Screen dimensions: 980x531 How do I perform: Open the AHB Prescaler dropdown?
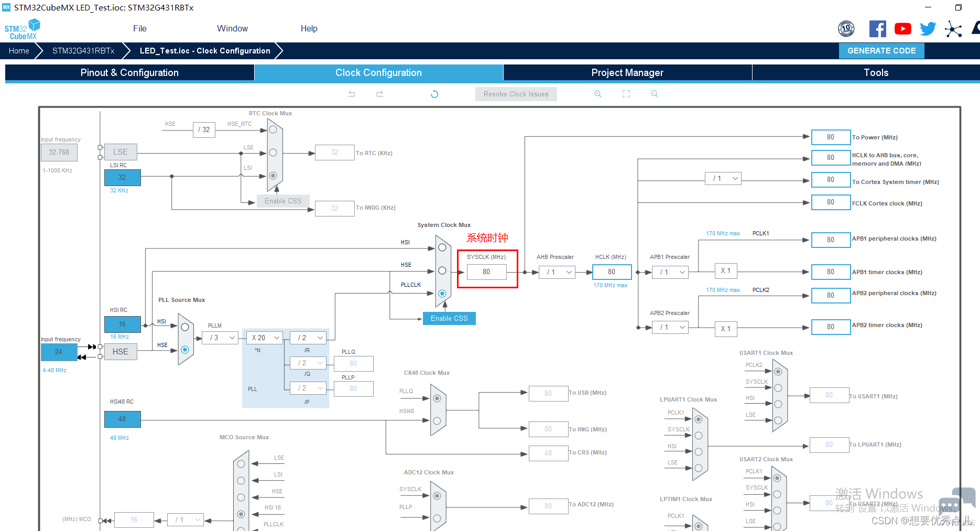tap(558, 272)
